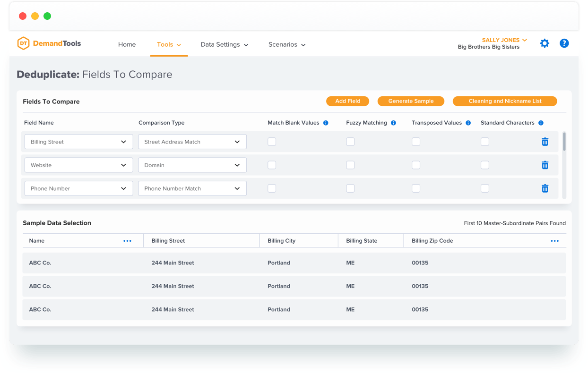Image resolution: width=588 pixels, height=373 pixels.
Task: Click the Name column header
Action: tap(36, 241)
